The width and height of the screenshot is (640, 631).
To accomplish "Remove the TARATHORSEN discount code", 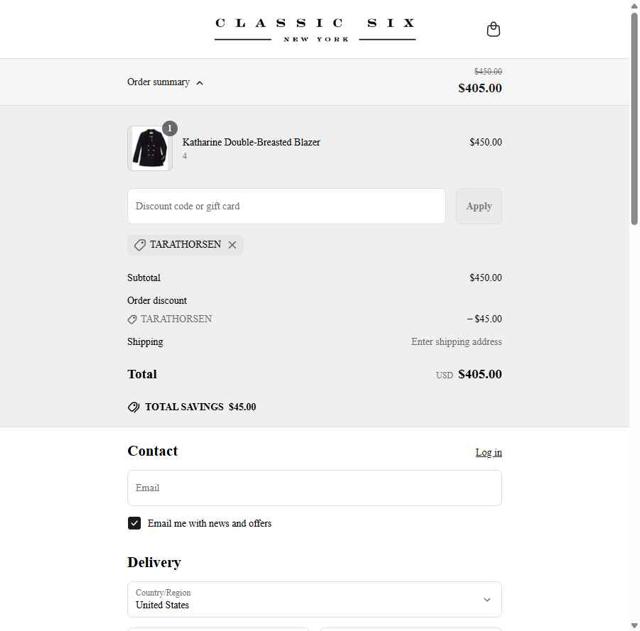I will [x=232, y=245].
